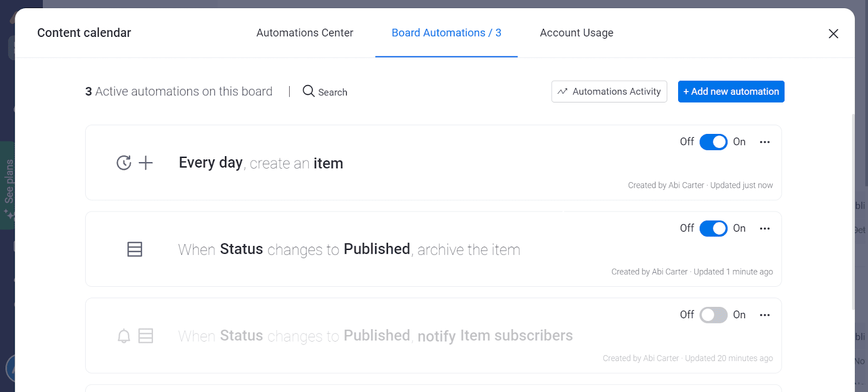Viewport: 868px width, 392px height.
Task: Open the Account Usage tab
Action: pyautogui.click(x=577, y=33)
